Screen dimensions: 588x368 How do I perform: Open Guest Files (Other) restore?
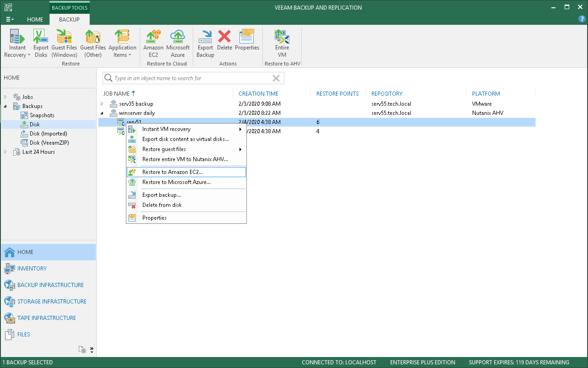click(x=93, y=43)
